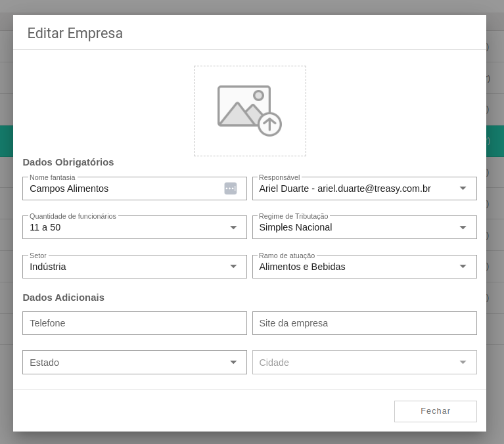Screen dimensions: 504x444
Task: Click the Responsável dropdown arrow
Action: tap(463, 189)
